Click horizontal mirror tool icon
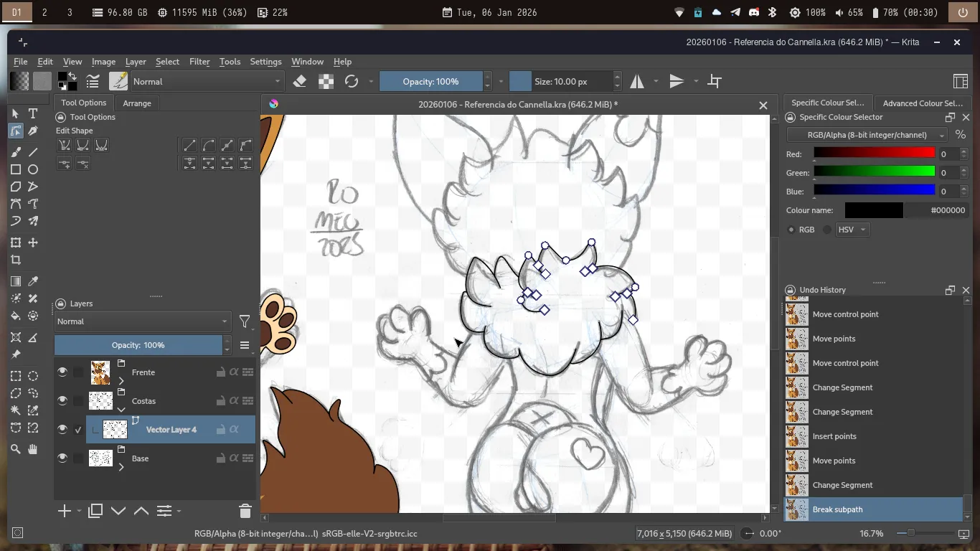Screen dimensions: 980x551 click(x=637, y=81)
